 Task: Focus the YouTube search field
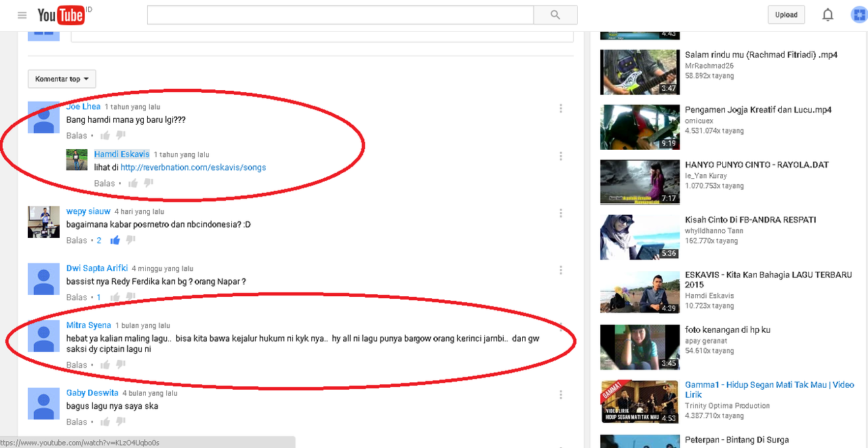click(x=340, y=15)
